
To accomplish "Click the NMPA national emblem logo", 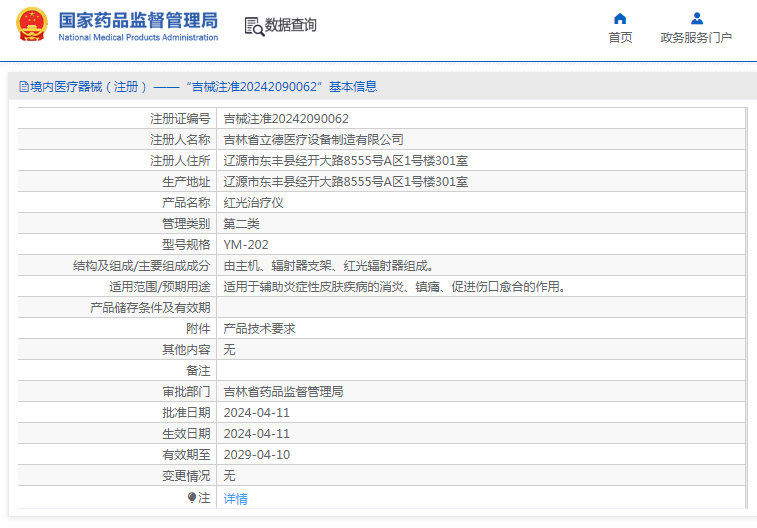I will 32,24.
